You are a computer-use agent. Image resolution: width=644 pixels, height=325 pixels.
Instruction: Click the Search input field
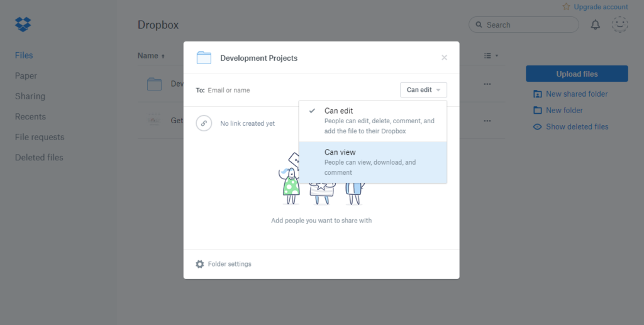(x=524, y=25)
